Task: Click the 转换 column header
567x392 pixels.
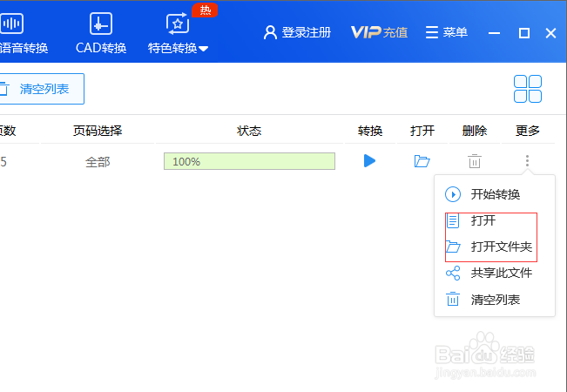Action: (x=370, y=131)
